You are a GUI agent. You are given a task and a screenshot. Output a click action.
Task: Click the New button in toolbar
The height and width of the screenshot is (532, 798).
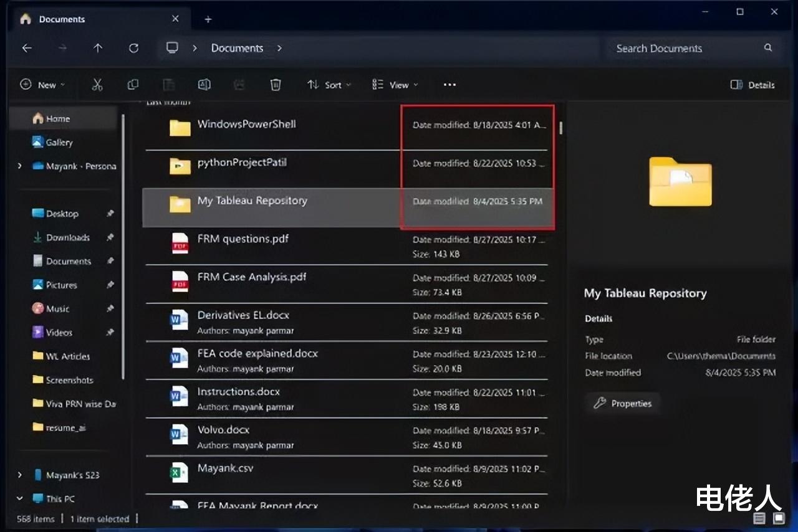point(42,85)
